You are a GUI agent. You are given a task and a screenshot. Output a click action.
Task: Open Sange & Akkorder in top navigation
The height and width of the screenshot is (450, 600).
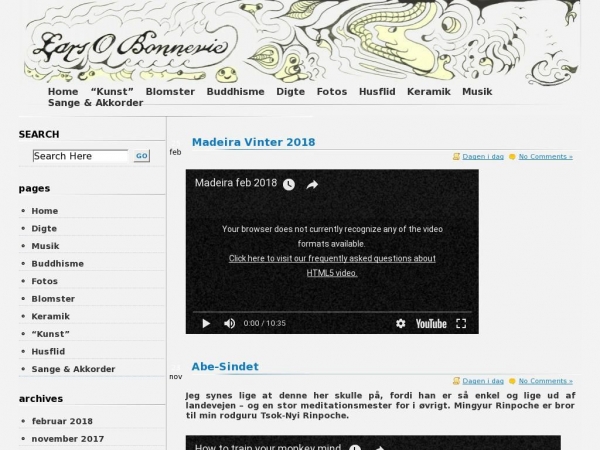point(96,103)
